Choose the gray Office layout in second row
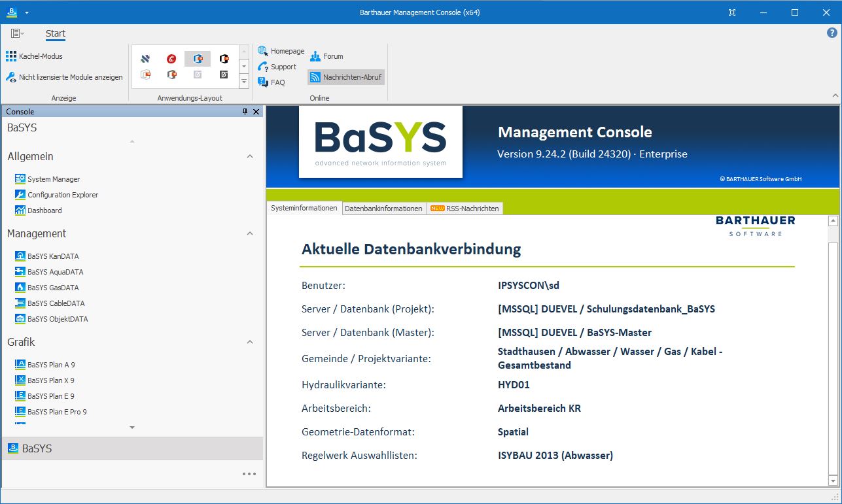 pos(171,75)
